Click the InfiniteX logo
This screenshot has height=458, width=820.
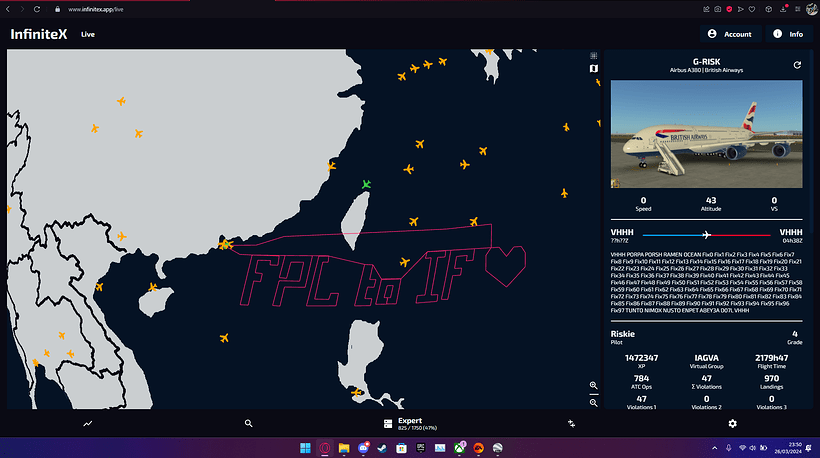click(39, 35)
